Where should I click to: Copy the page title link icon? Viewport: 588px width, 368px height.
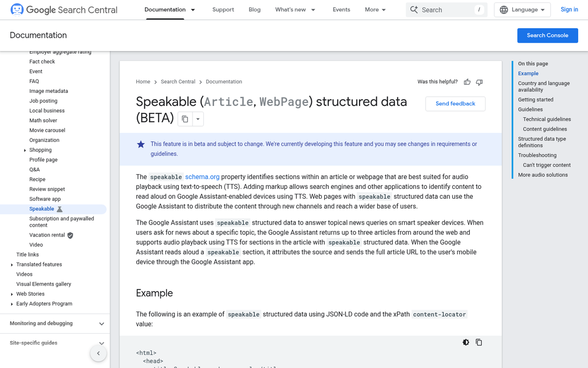click(184, 119)
